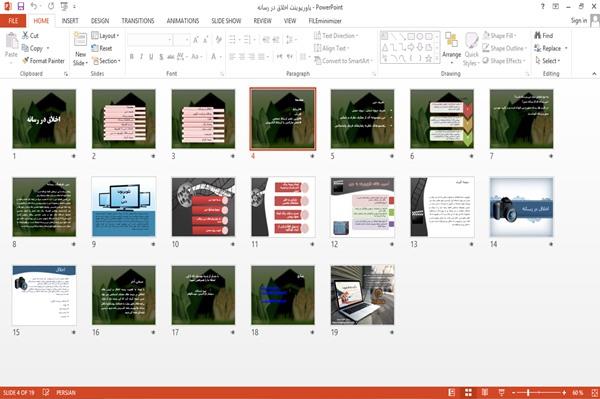The height and width of the screenshot is (399, 600).
Task: Click the Cut scissors icon
Action: [26, 35]
